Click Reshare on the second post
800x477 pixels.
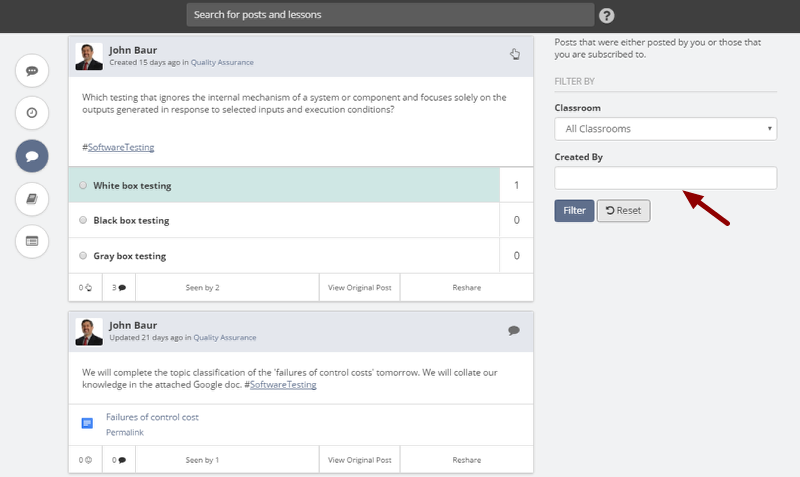[x=466, y=460]
